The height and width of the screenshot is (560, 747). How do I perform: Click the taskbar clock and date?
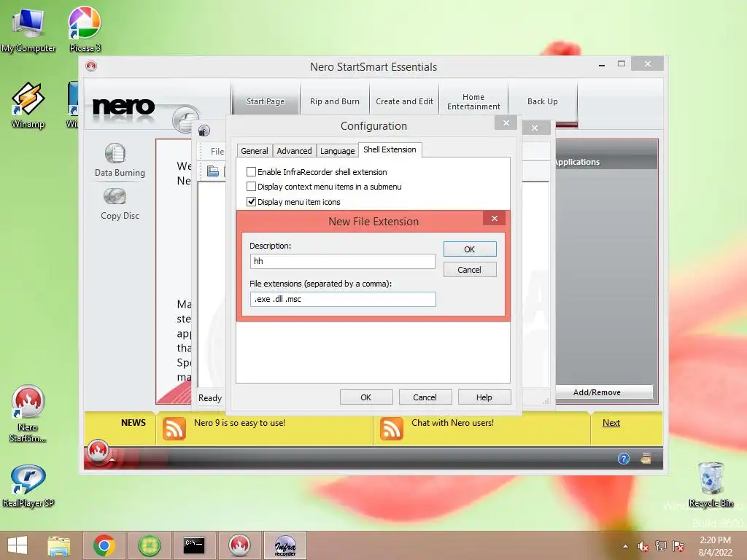[x=715, y=546]
